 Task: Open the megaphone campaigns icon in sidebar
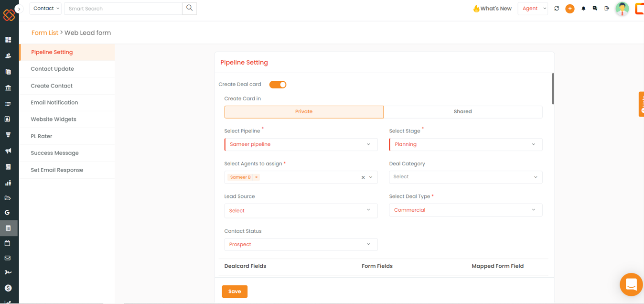(x=8, y=151)
